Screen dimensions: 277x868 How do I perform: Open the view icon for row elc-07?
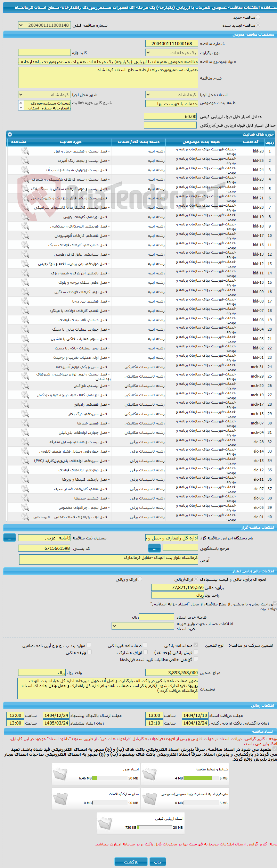tap(25, 489)
